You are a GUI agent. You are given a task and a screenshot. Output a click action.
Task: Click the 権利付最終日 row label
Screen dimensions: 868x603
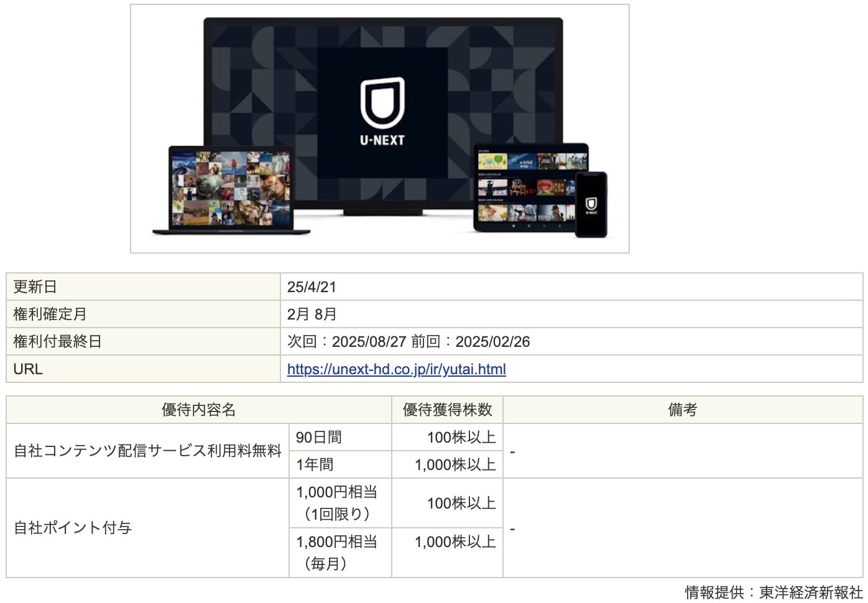[143, 341]
